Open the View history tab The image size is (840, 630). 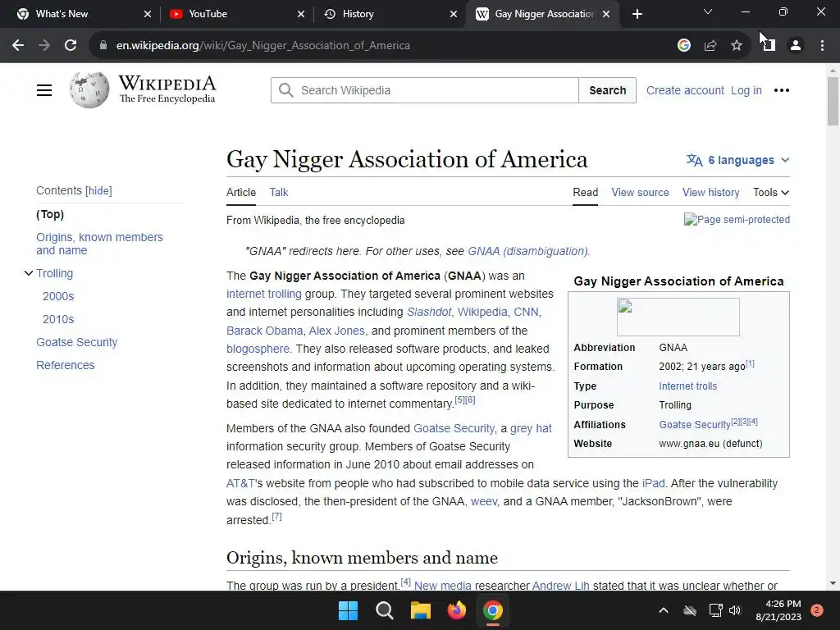point(711,192)
